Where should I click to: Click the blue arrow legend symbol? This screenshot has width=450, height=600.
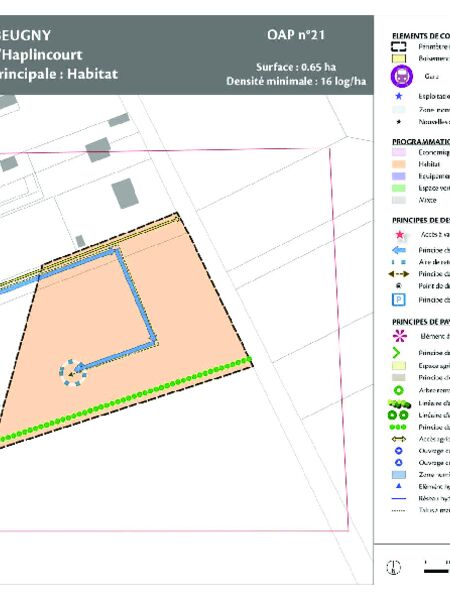point(399,250)
